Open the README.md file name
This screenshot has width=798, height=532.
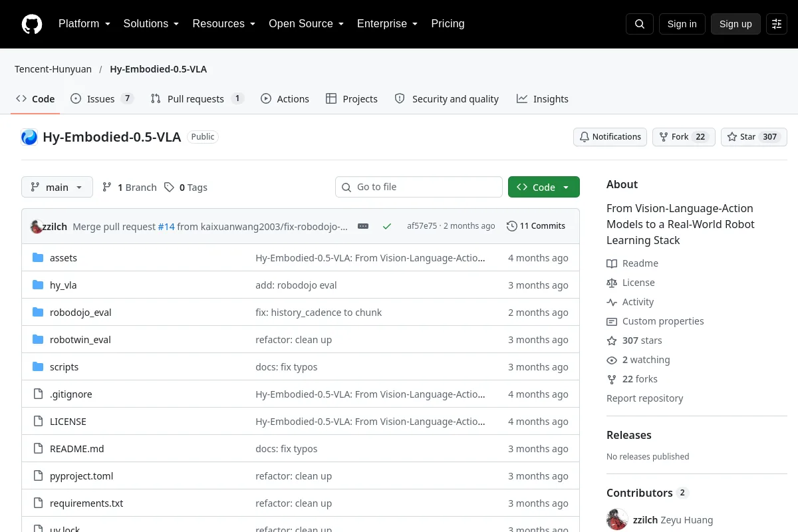[77, 449]
